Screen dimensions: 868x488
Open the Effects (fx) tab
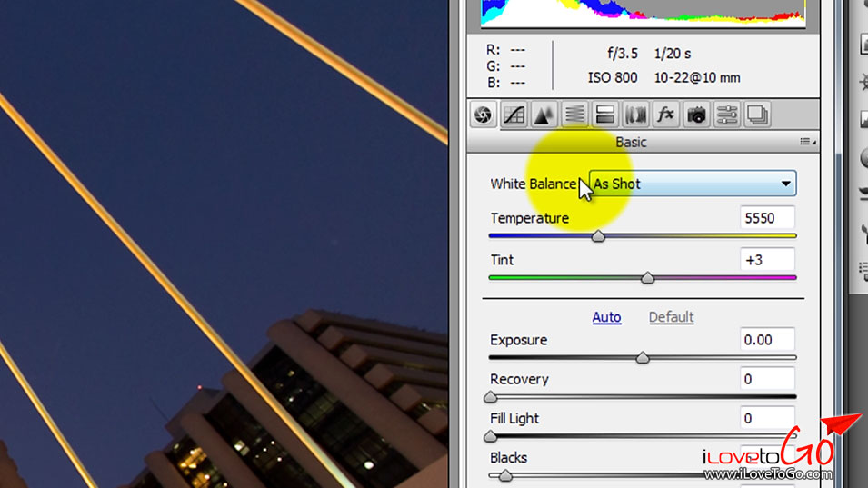coord(666,115)
